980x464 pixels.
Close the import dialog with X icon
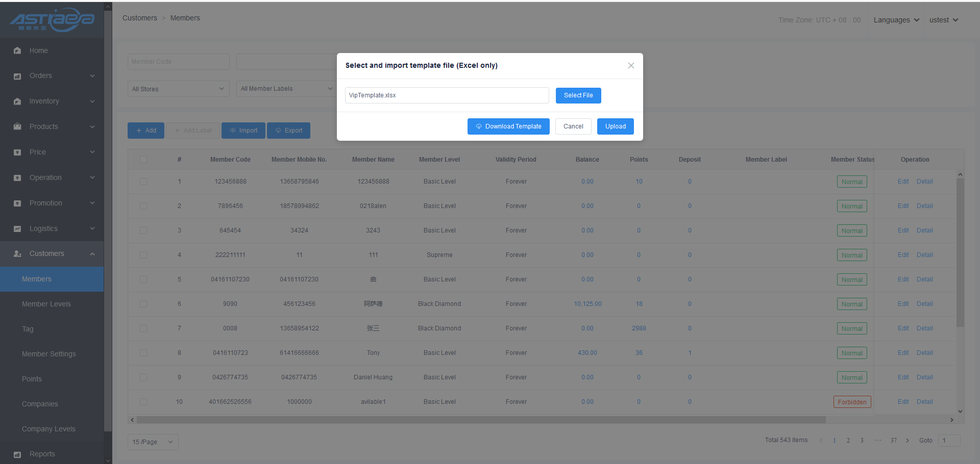coord(631,65)
